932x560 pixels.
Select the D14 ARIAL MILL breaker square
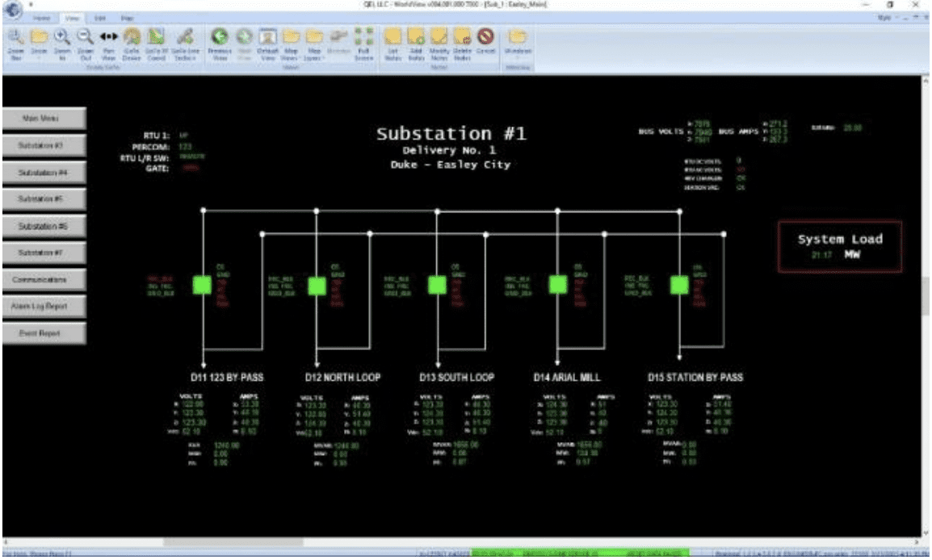[557, 285]
